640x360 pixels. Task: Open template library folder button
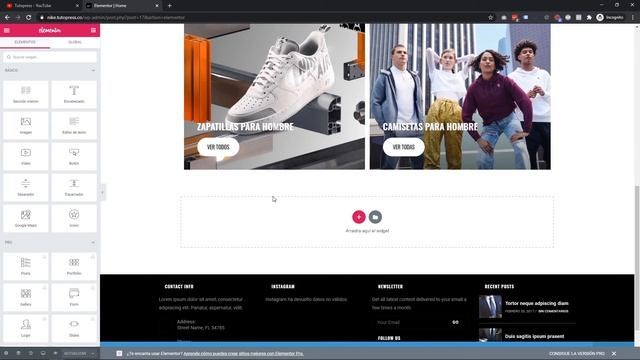pos(375,217)
